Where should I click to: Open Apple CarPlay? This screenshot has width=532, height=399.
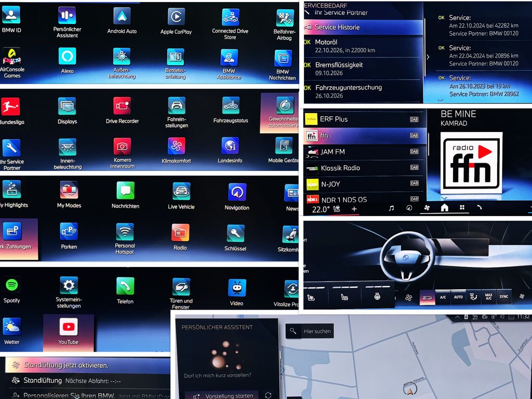[x=176, y=21]
